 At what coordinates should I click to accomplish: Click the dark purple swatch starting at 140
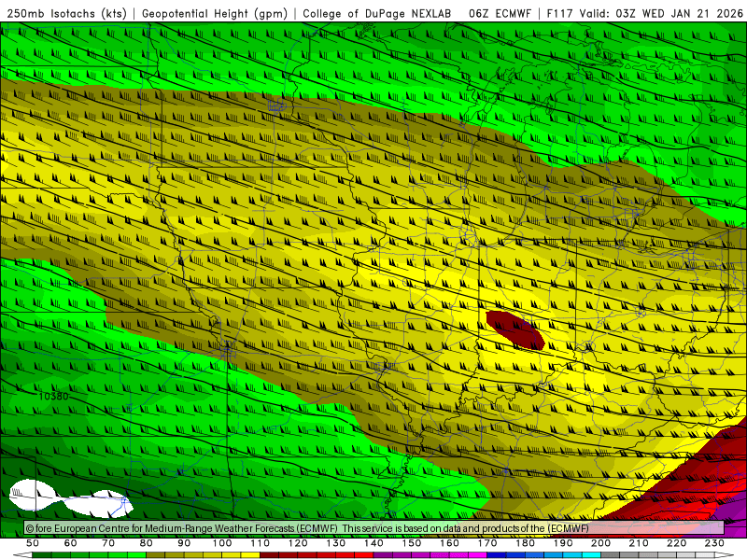coord(384,555)
